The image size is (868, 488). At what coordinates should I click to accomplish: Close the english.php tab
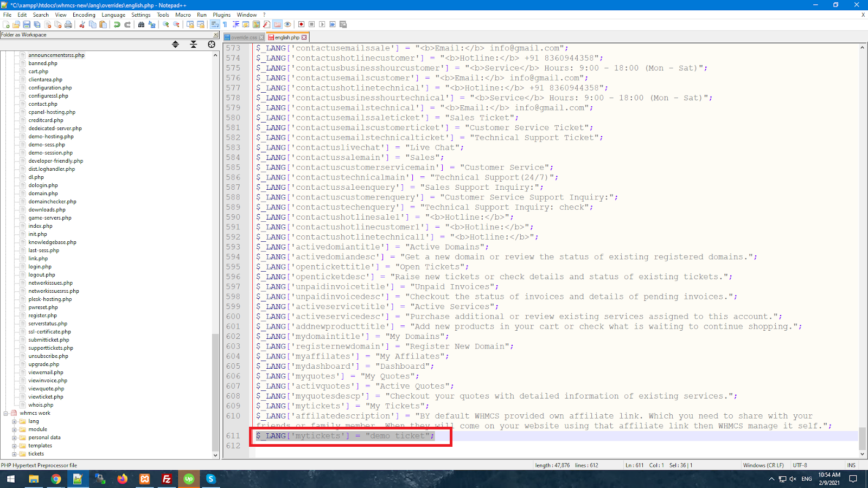(x=304, y=37)
